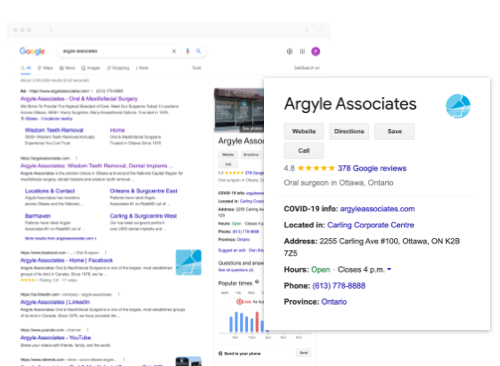Open the purple account avatar
Image resolution: width=500 pixels, height=366 pixels.
[x=316, y=51]
